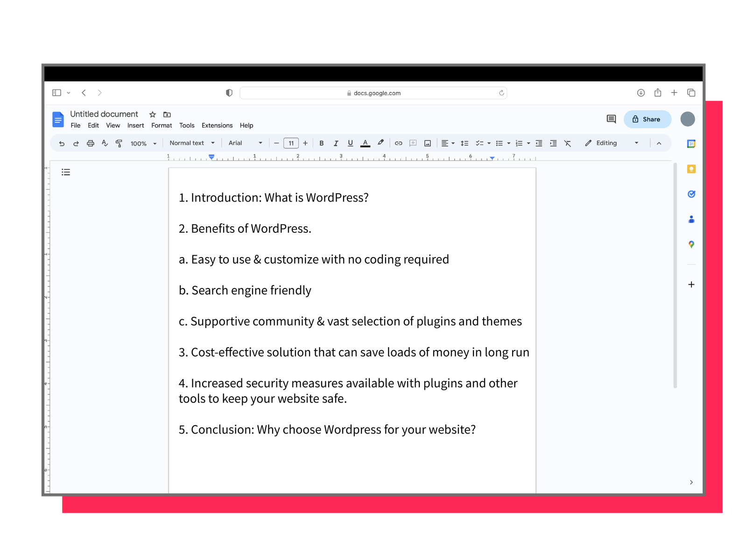Open the Format menu

click(x=162, y=126)
